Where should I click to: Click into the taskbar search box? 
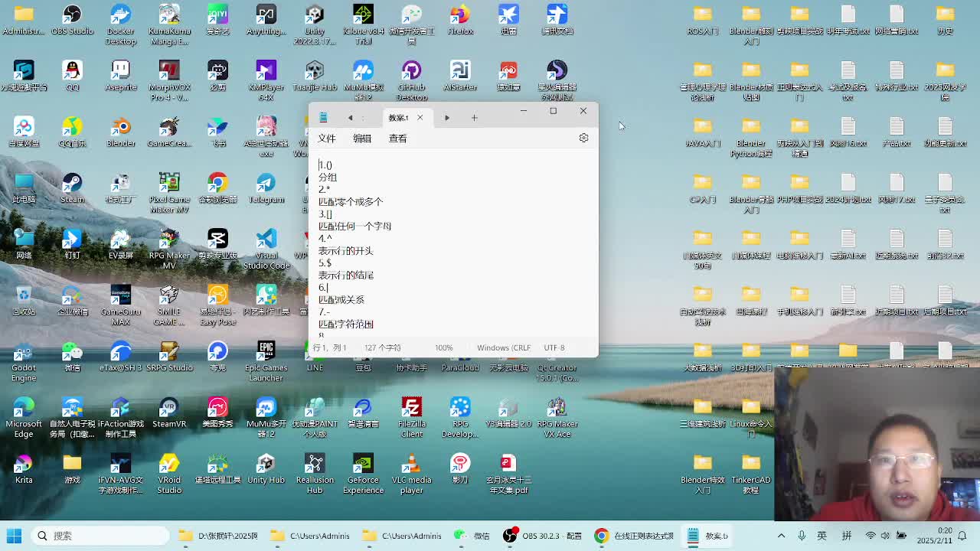coord(101,536)
